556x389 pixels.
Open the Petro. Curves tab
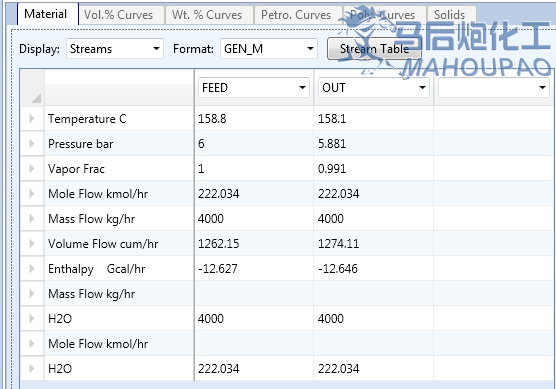(298, 15)
